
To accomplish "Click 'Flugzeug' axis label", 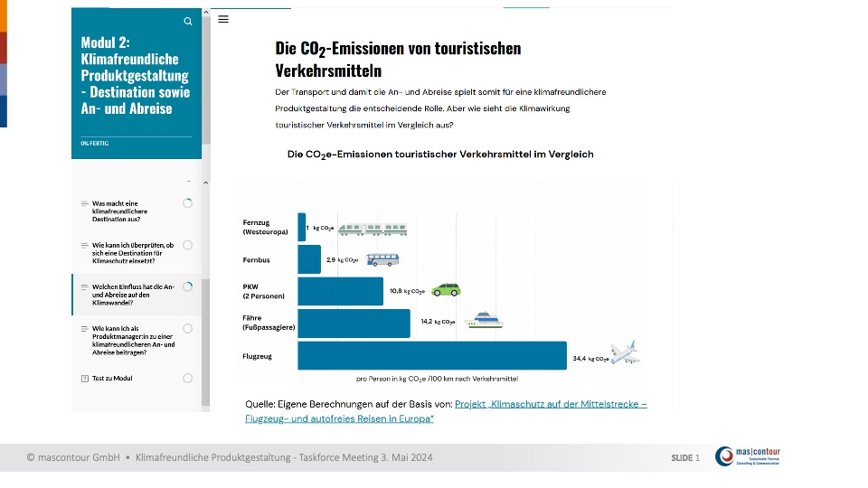I will (x=258, y=356).
